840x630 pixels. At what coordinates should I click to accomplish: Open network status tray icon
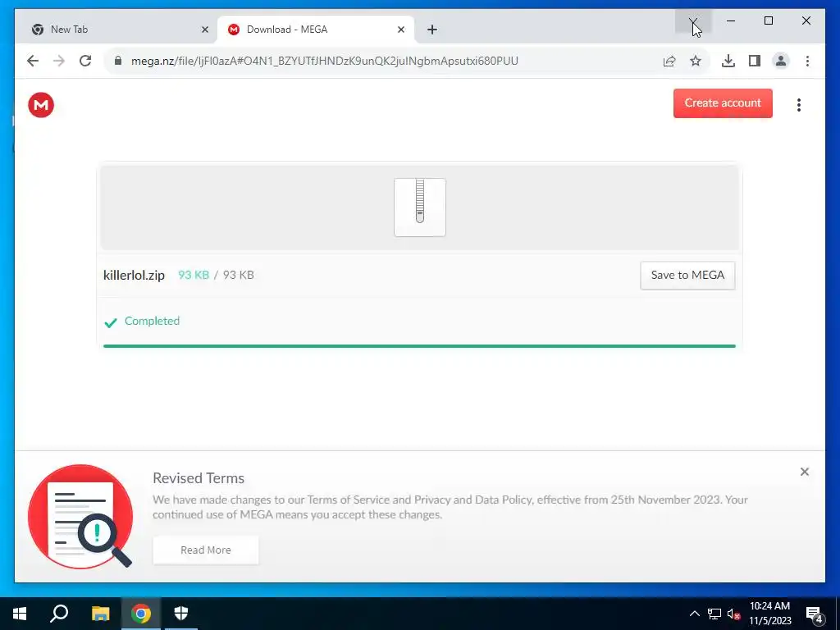(x=714, y=614)
